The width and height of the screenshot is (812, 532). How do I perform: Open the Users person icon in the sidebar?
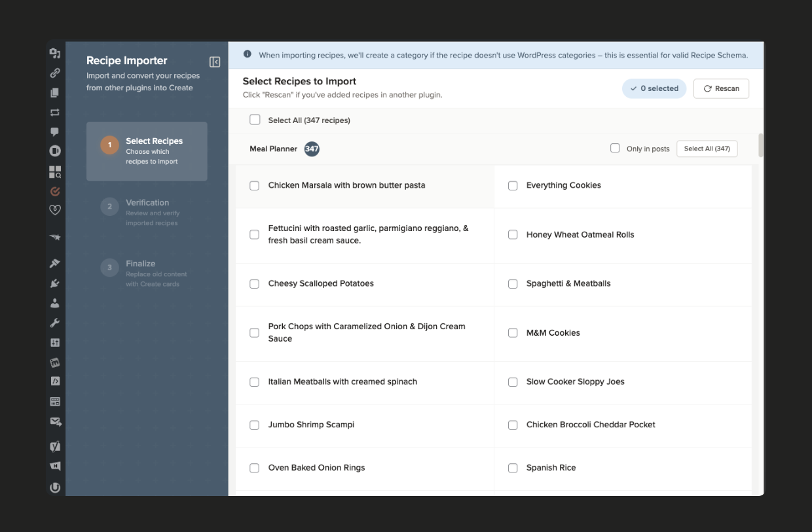(x=56, y=302)
